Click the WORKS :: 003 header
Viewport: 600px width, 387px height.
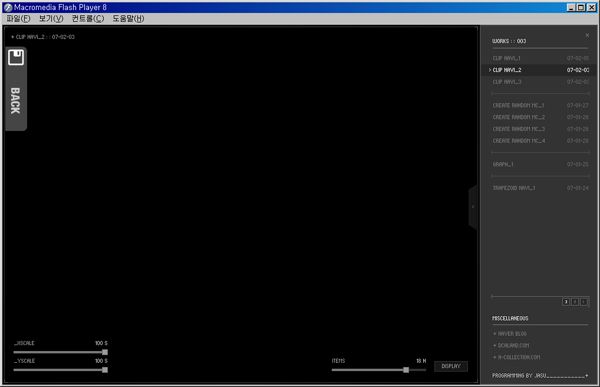click(x=509, y=41)
